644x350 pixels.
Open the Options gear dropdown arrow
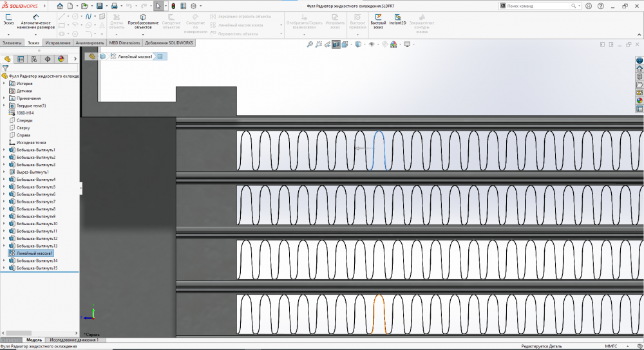coord(200,6)
